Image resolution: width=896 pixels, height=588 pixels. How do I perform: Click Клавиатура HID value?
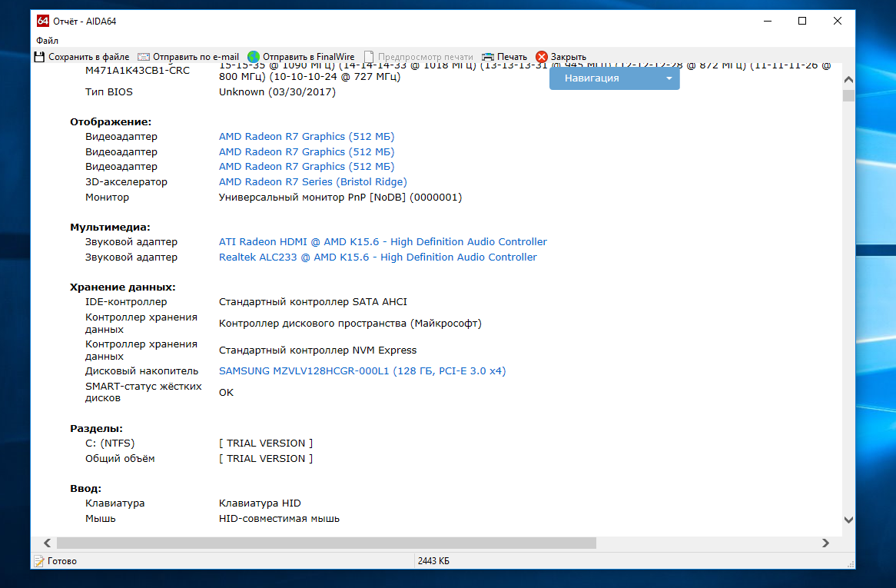tap(260, 503)
